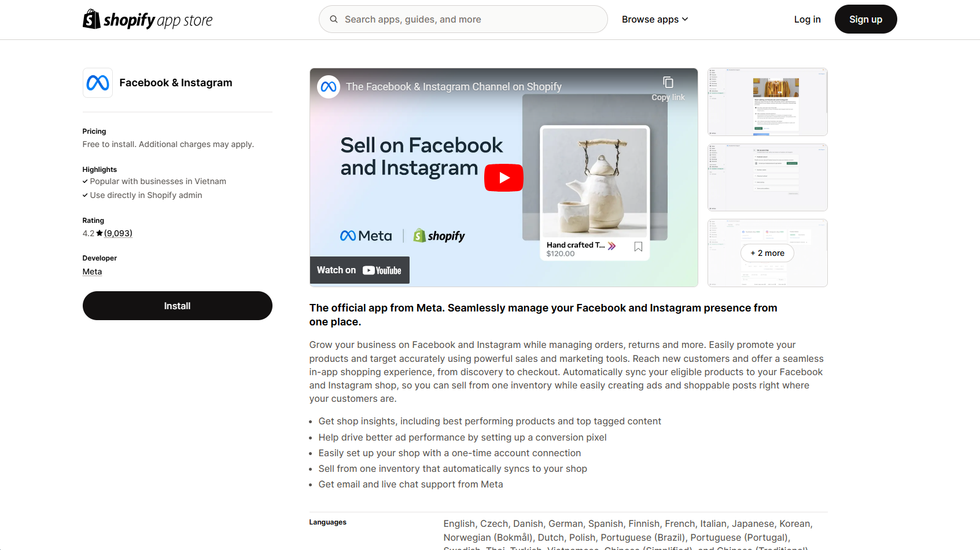Play the YouTube video
The image size is (980, 550).
(x=504, y=178)
